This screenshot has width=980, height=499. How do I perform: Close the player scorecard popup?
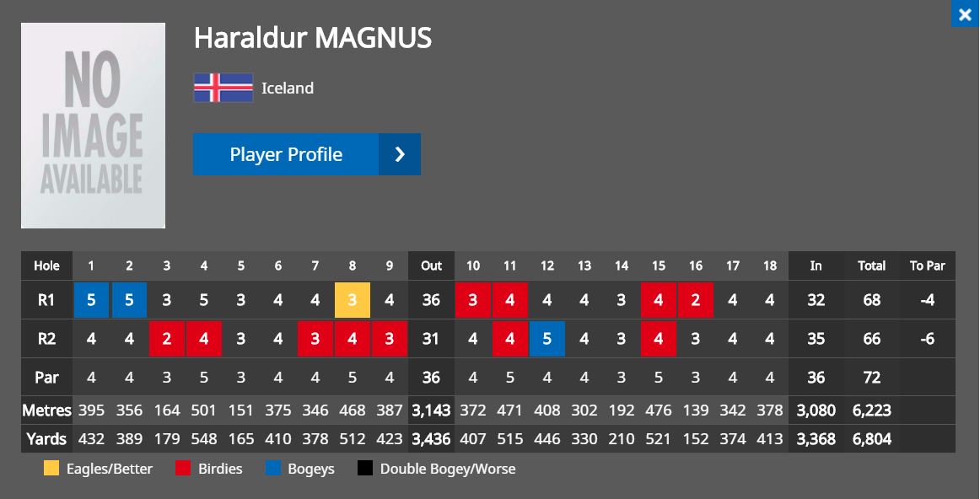[965, 13]
